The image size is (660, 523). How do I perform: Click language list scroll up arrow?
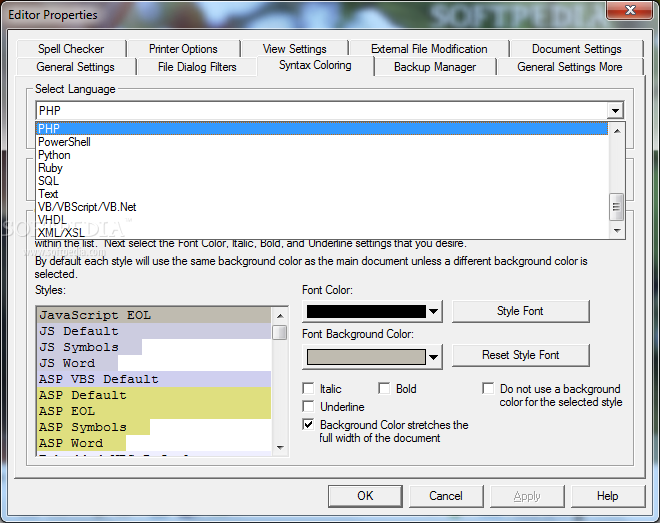coord(617,131)
